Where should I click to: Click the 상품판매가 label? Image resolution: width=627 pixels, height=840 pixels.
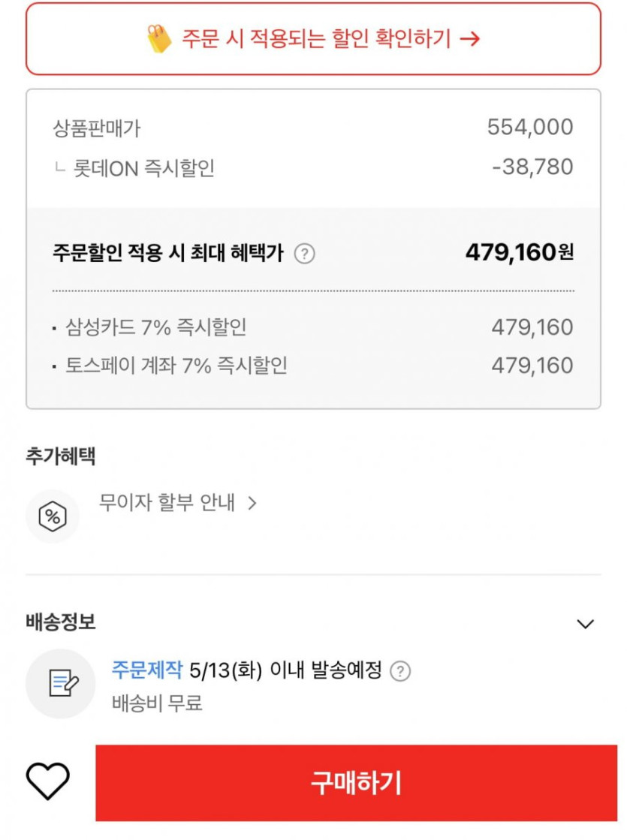point(97,128)
